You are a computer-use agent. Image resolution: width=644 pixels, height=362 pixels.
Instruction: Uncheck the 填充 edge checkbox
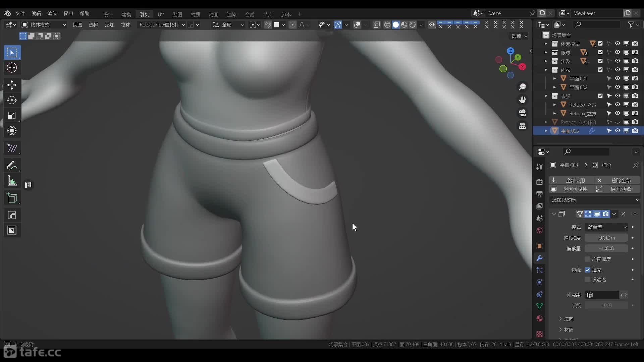(587, 270)
